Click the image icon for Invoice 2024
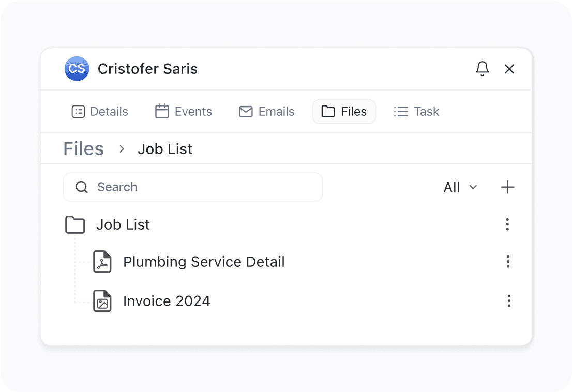Screen dimensions: 572x392 coord(102,301)
